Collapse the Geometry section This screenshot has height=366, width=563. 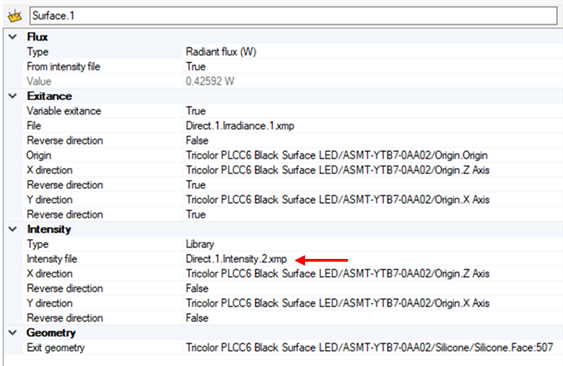13,333
